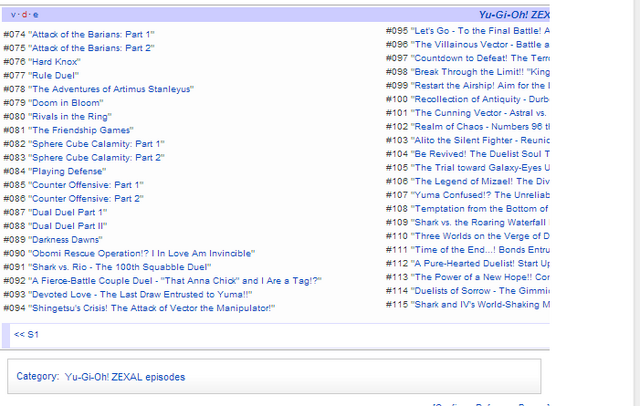
Task: Open Shark vs. Rio 100th Squabble Duel link
Action: point(120,267)
